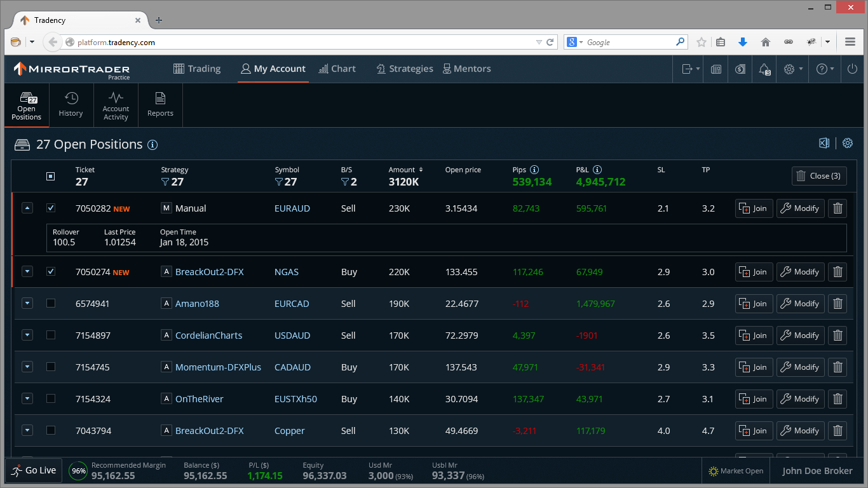The width and height of the screenshot is (868, 488).
Task: Expand details of ticket 7043794
Action: 27,430
